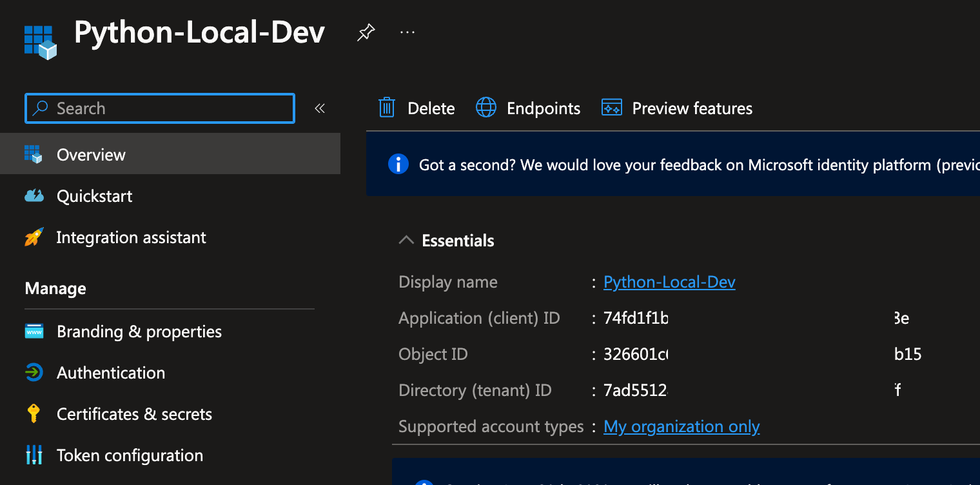Click the Authentication icon in sidebar
The image size is (980, 485).
point(34,373)
